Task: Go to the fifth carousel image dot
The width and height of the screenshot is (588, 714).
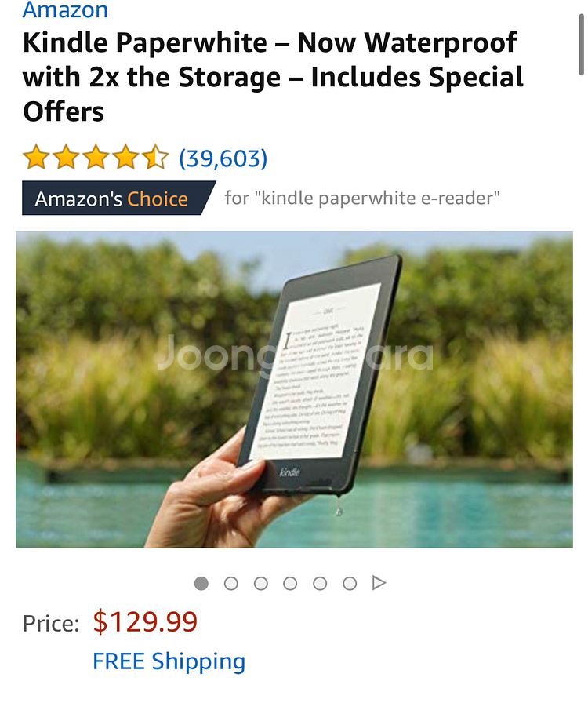Action: click(x=320, y=583)
